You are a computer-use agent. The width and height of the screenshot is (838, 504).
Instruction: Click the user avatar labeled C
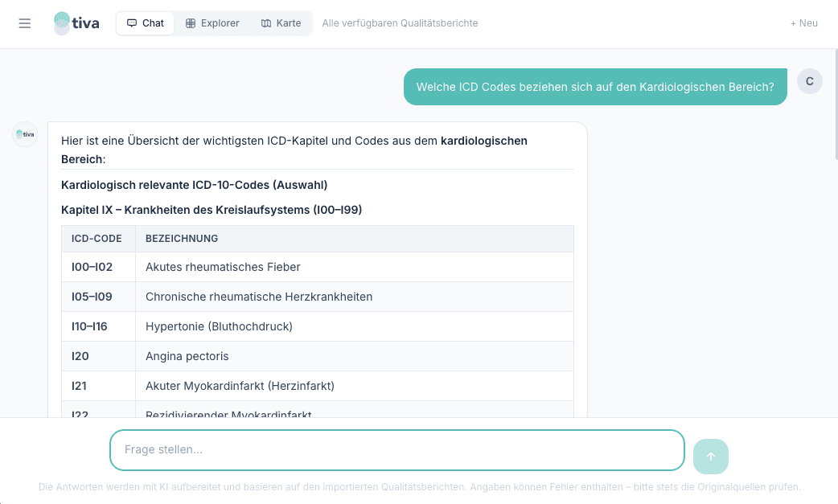(x=810, y=81)
